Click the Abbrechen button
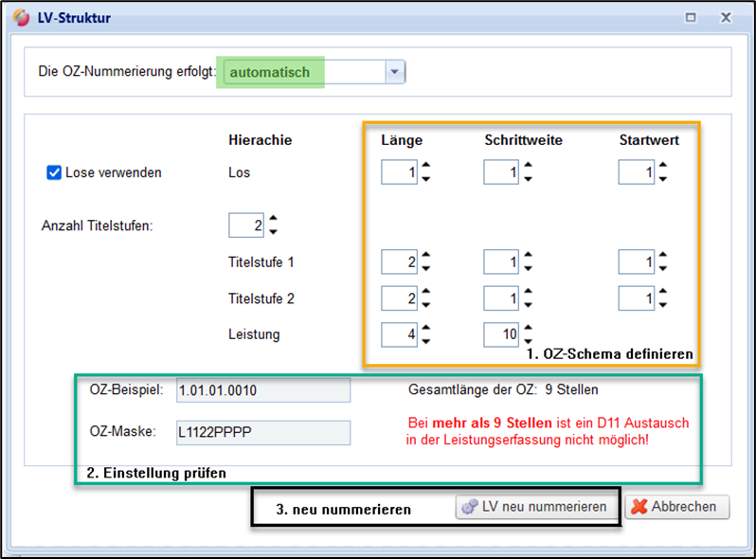Image resolution: width=756 pixels, height=559 pixels. [x=676, y=507]
